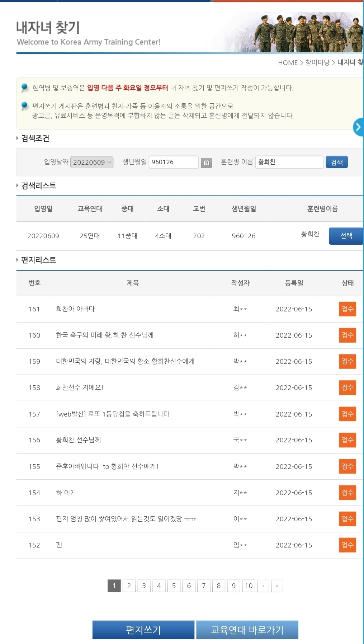Open letter 희찬선수 저예요!
Screen dimensions: 364x644
pyautogui.click(x=80, y=387)
